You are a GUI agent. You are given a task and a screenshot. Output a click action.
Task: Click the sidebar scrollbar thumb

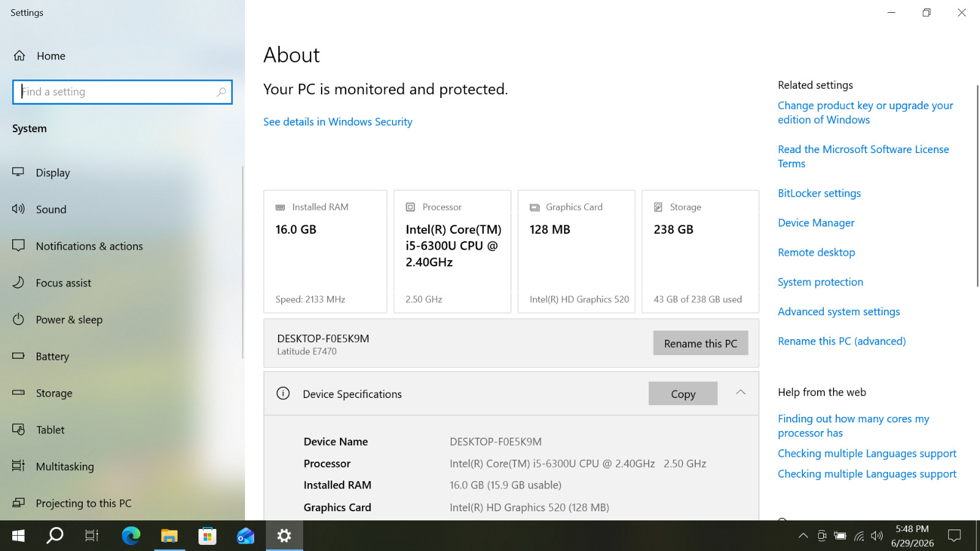point(243,262)
